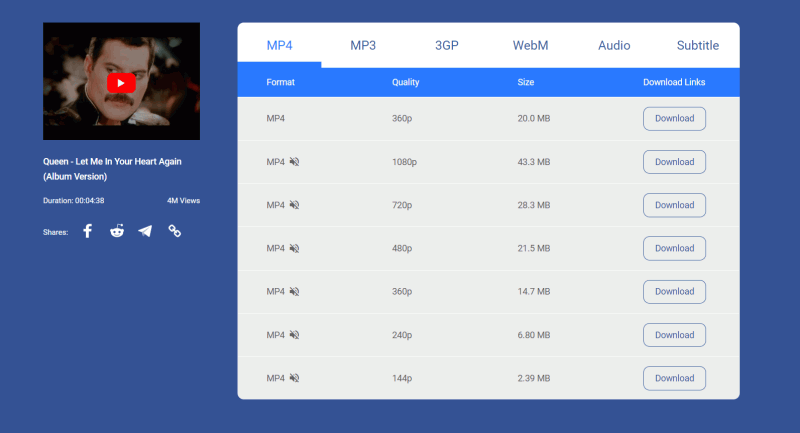Viewport: 800px width, 433px height.
Task: Open the Subtitle tab
Action: pos(698,45)
